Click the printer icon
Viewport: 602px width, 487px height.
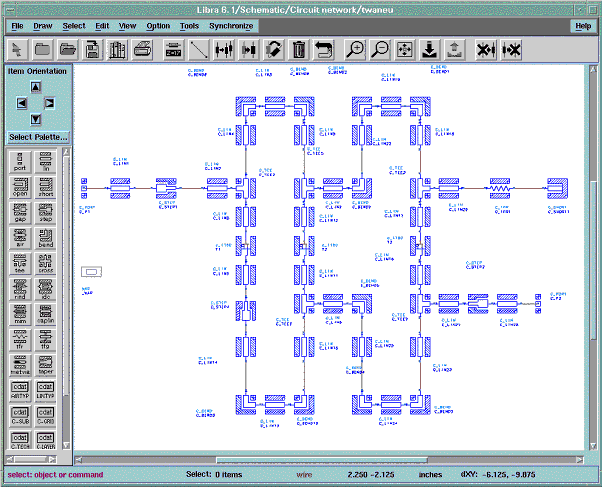[x=142, y=50]
